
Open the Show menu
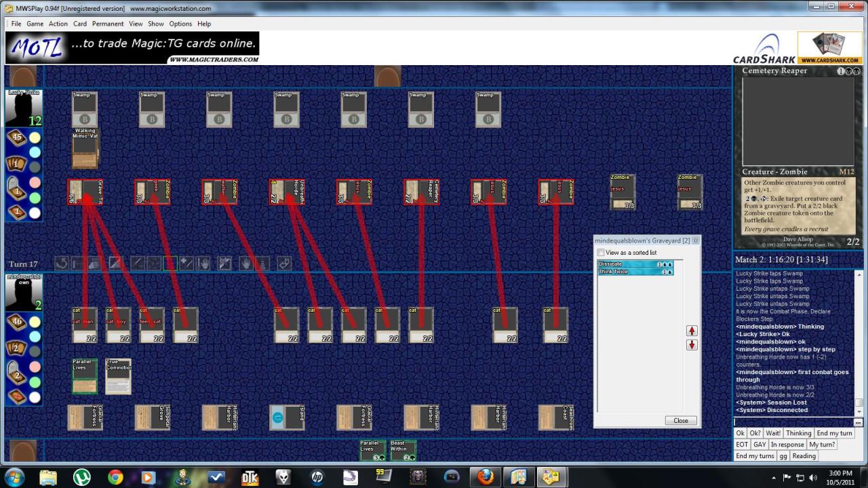(156, 24)
